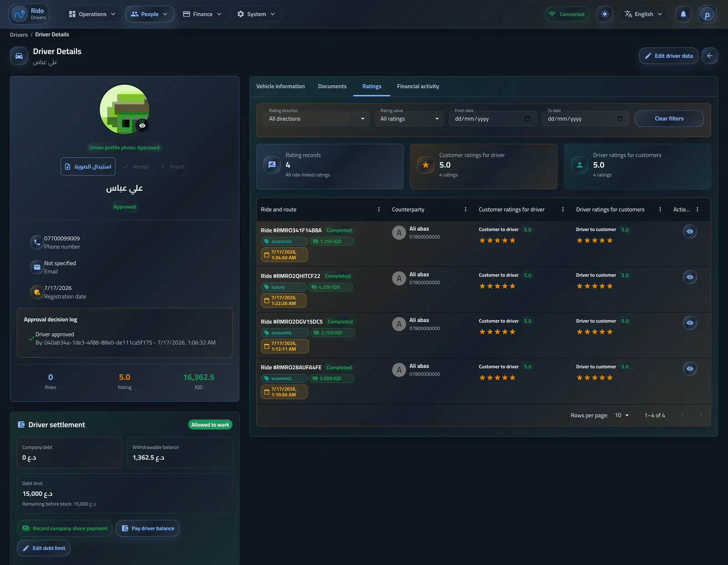Click ride ID #RMRO2DGV15DC5
The image size is (728, 565).
coord(292,321)
